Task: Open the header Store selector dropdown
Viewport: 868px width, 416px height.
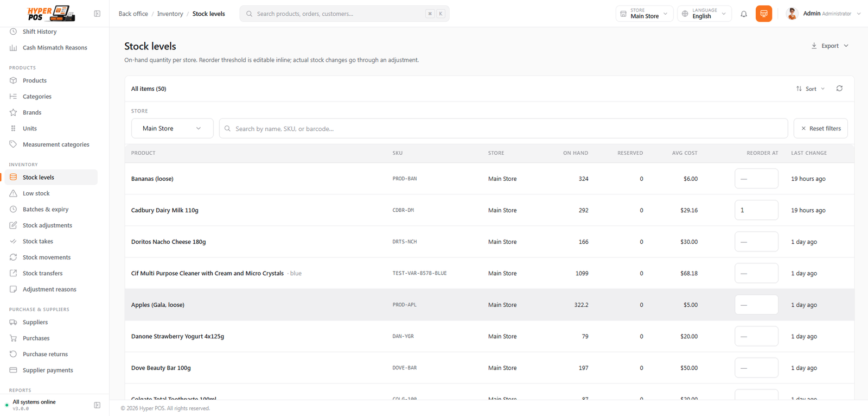Action: pos(644,14)
